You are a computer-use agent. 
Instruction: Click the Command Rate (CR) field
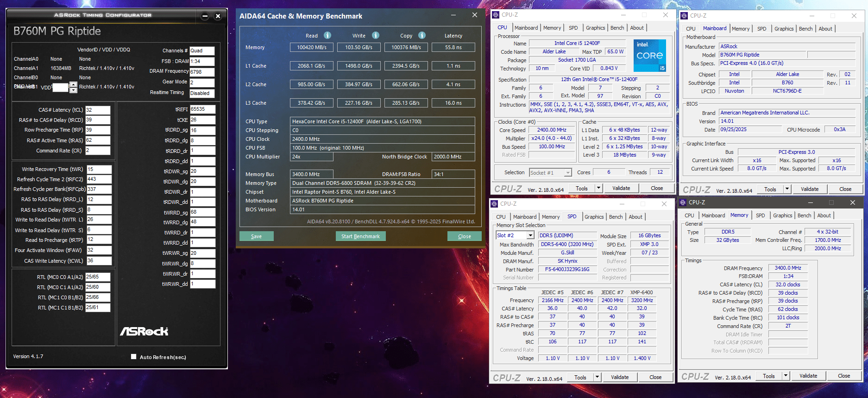click(98, 151)
